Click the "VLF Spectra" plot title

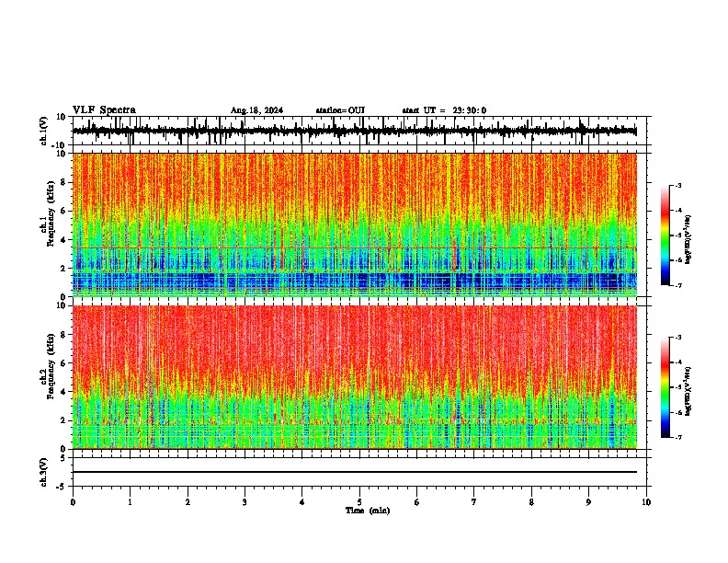(104, 110)
